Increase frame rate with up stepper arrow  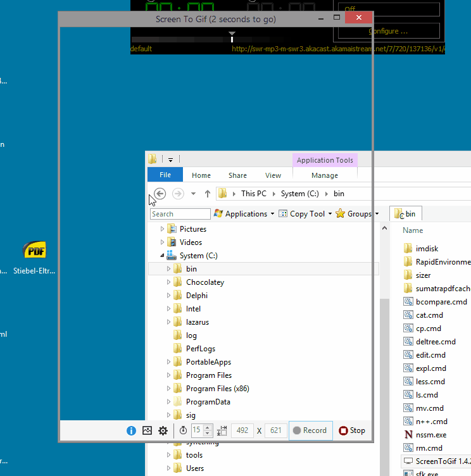pos(208,427)
